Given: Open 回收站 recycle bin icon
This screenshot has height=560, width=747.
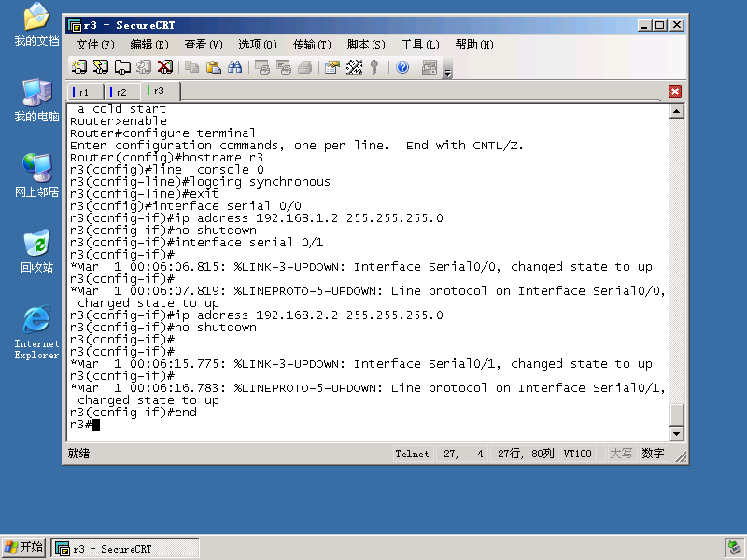Looking at the screenshot, I should point(36,251).
